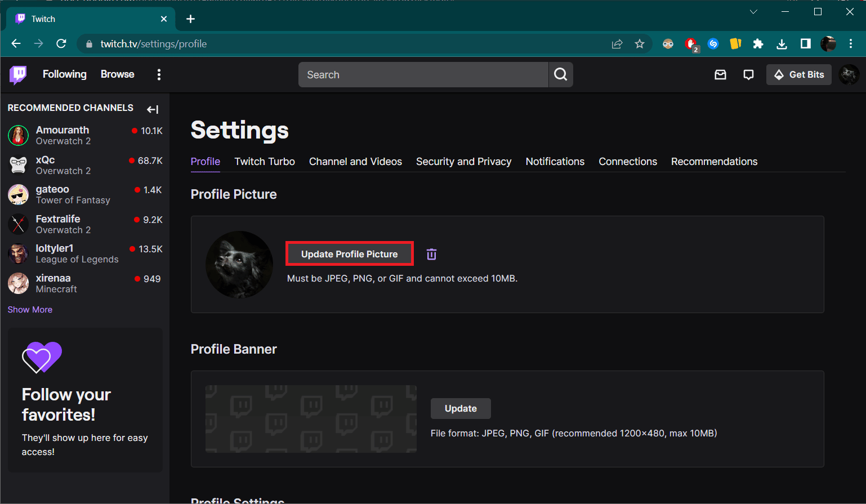Open Amouranth channel name
The image size is (866, 504).
pyautogui.click(x=63, y=130)
